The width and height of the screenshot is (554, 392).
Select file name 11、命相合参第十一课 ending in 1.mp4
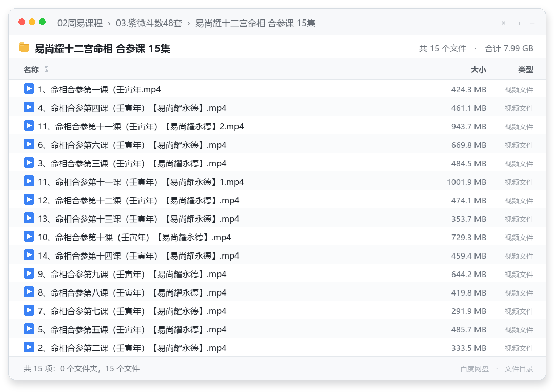(141, 182)
